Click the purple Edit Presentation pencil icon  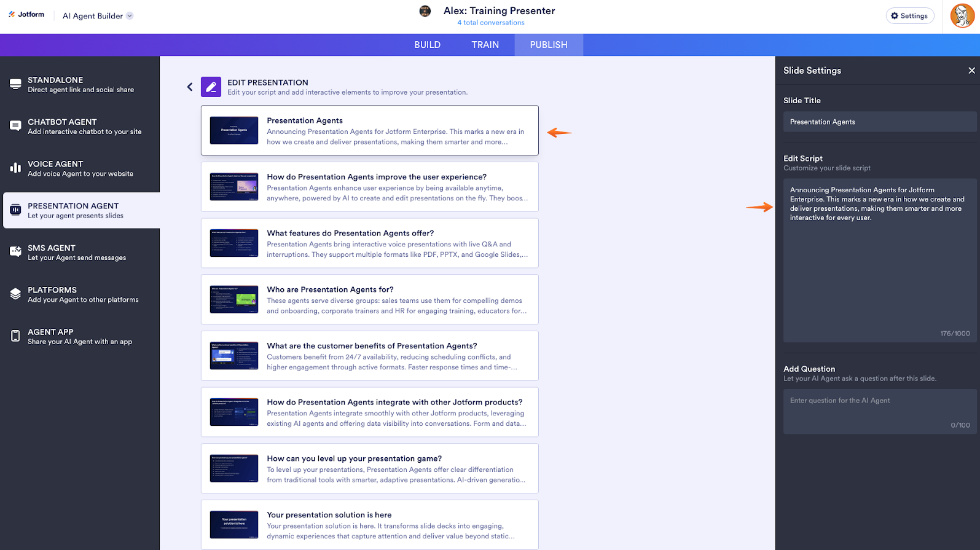click(211, 87)
